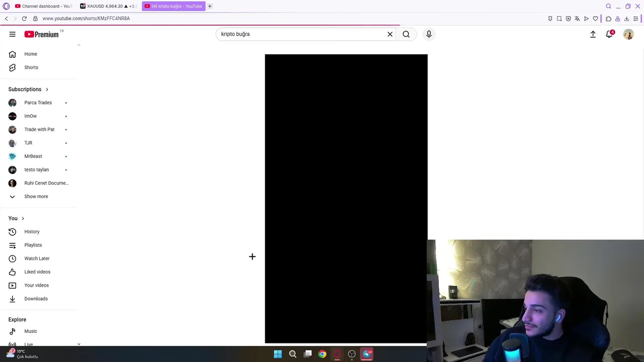Go to the YouTube Premium logo homepage
Image resolution: width=644 pixels, height=362 pixels.
[x=42, y=34]
